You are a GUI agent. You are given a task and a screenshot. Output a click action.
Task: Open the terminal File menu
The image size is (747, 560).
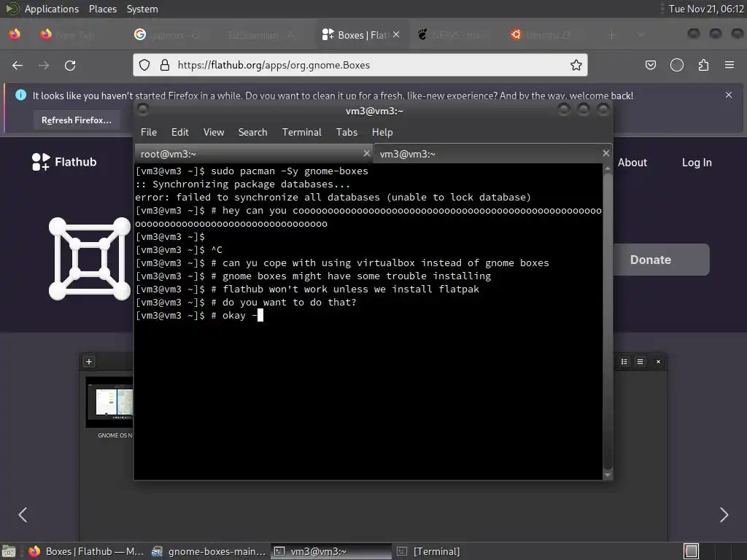(149, 133)
